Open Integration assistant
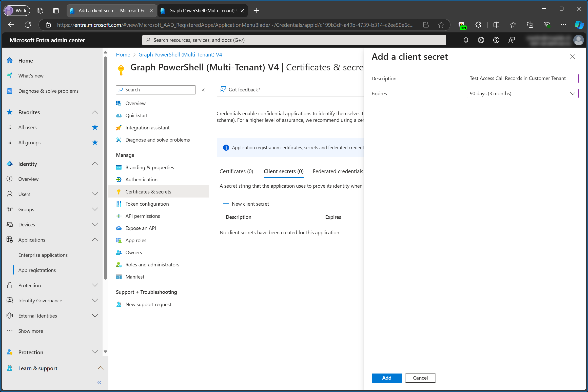Screen dimensions: 588x392 147,128
